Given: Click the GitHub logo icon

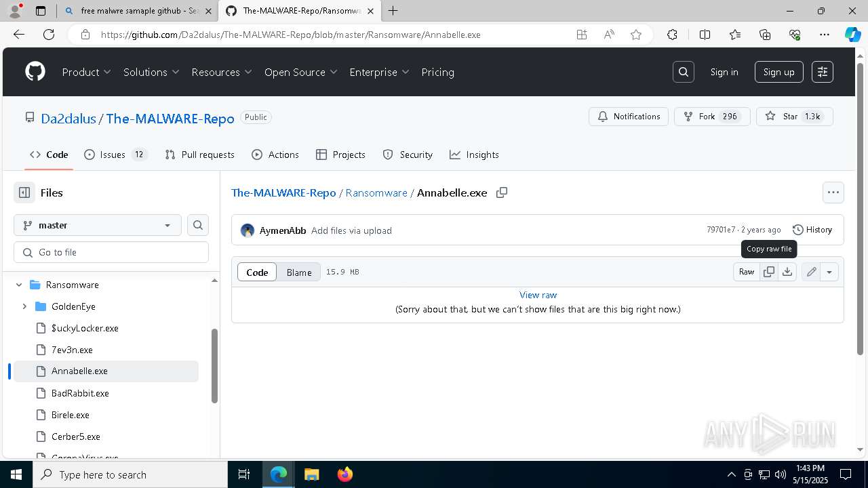Looking at the screenshot, I should [x=35, y=72].
